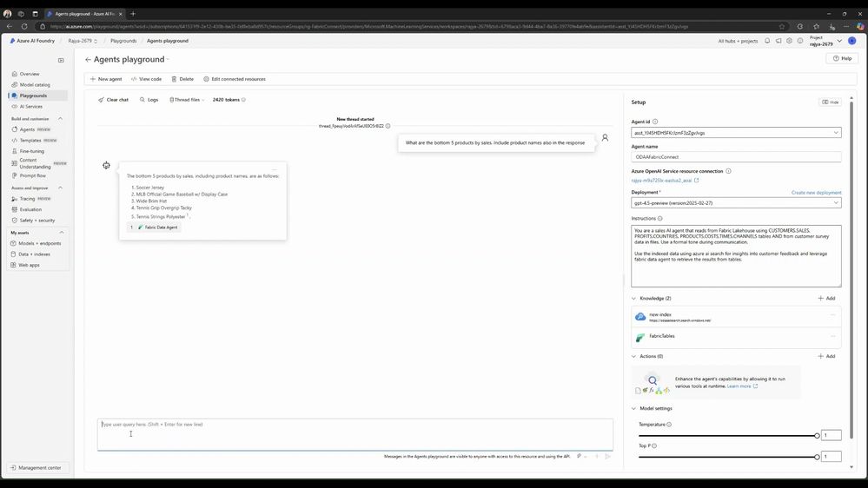Bookmark this page with the star icon
868x488 pixels.
tap(782, 26)
